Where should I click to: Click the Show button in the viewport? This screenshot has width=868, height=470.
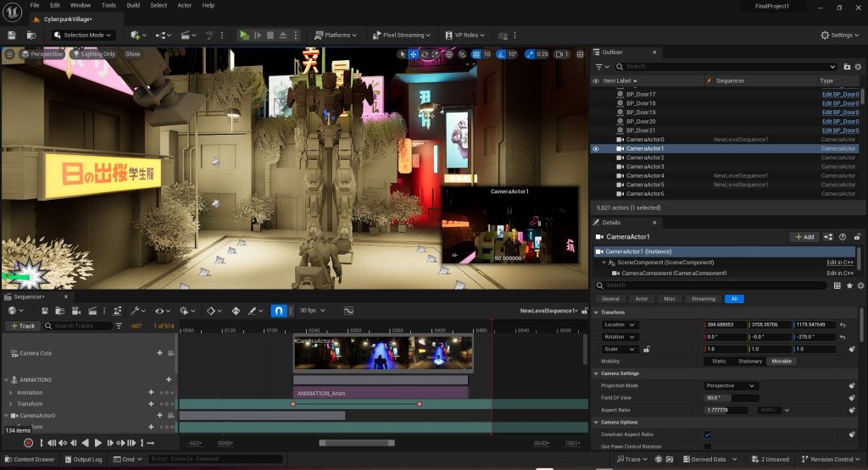(133, 54)
